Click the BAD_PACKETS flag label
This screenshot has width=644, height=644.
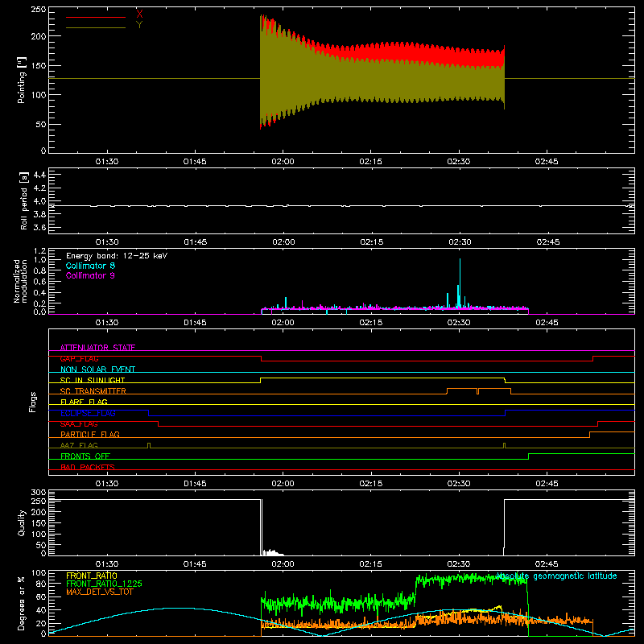[x=88, y=467]
